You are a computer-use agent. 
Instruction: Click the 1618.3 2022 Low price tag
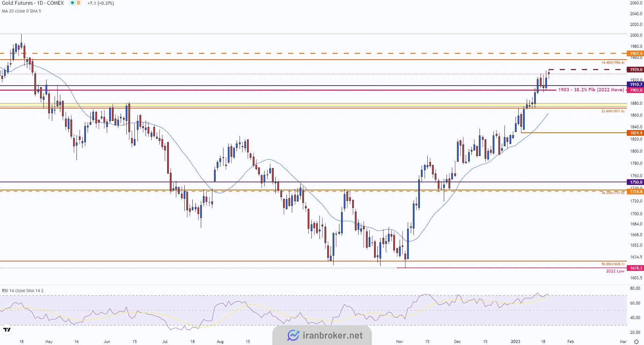point(636,268)
